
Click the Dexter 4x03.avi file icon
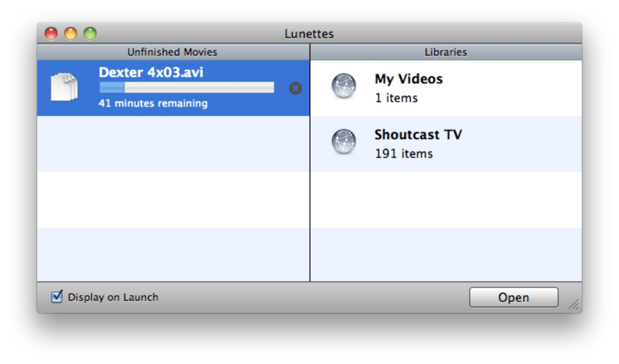coord(64,87)
